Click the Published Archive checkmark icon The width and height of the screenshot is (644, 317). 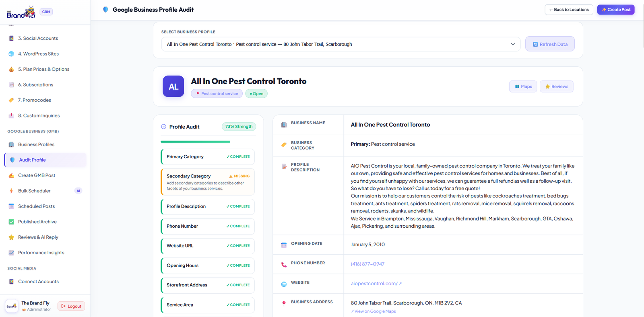click(11, 222)
